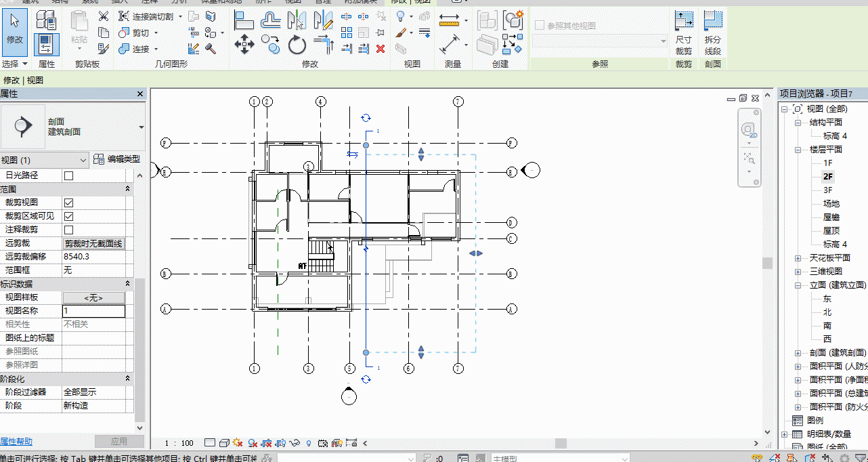Open the 属性帮助 link

pos(16,442)
